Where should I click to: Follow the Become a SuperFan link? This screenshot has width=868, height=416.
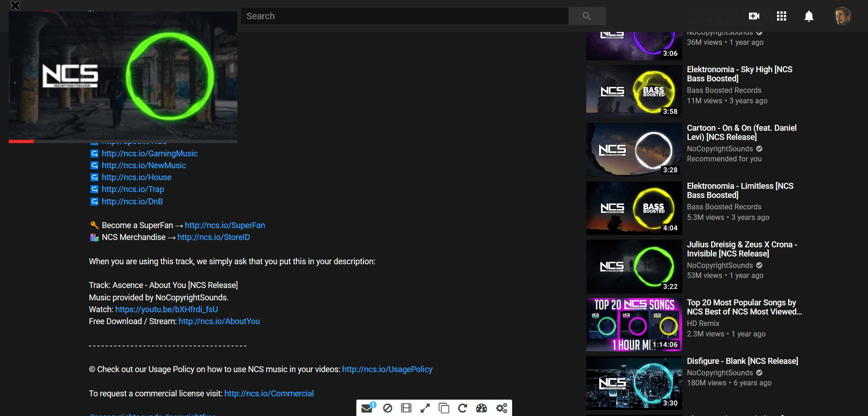pyautogui.click(x=225, y=225)
